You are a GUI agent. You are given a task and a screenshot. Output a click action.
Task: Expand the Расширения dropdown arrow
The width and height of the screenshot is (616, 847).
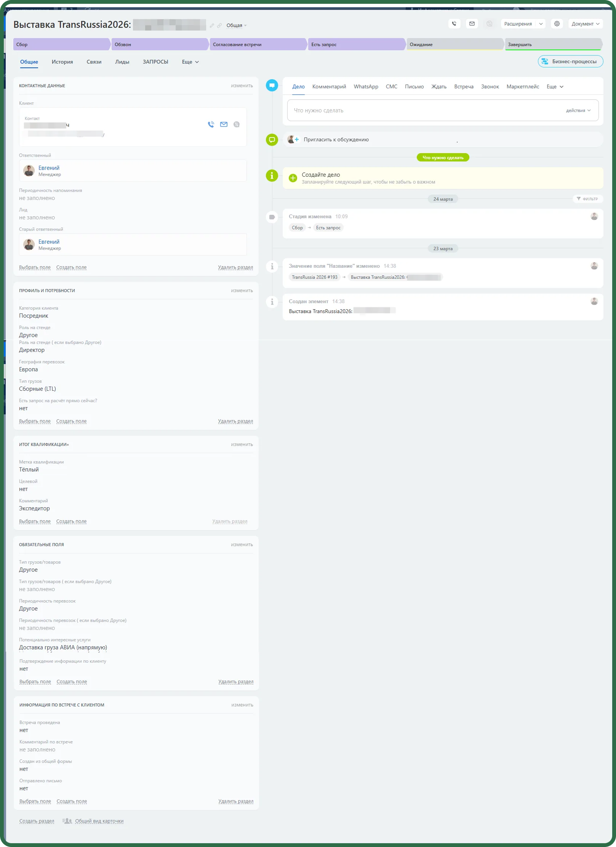point(541,24)
